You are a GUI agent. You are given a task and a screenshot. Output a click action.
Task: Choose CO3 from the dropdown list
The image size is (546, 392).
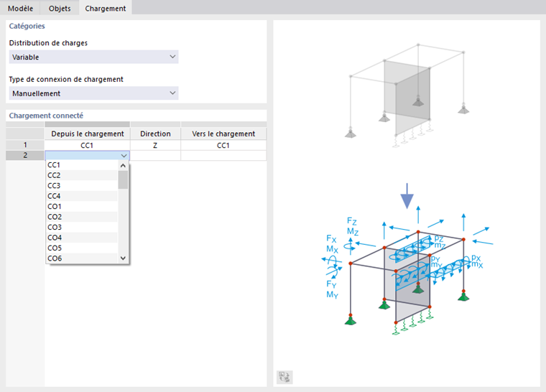point(82,228)
